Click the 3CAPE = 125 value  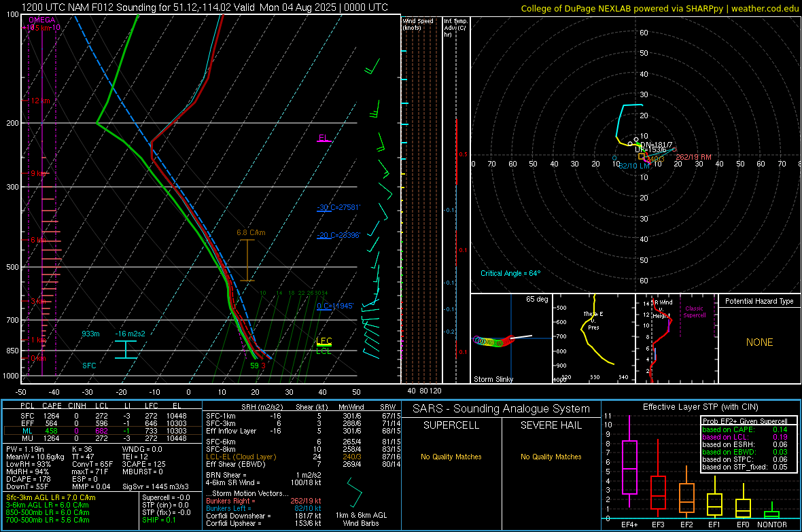[x=143, y=464]
